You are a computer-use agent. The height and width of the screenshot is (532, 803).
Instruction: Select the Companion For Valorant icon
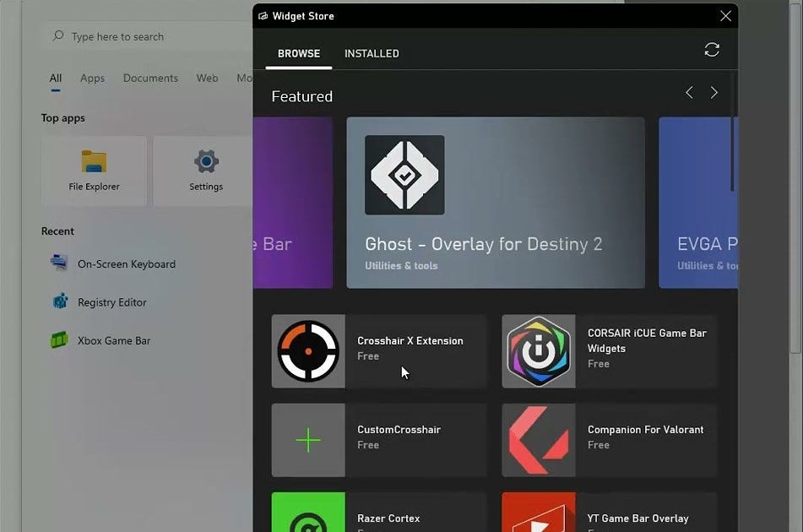(539, 440)
